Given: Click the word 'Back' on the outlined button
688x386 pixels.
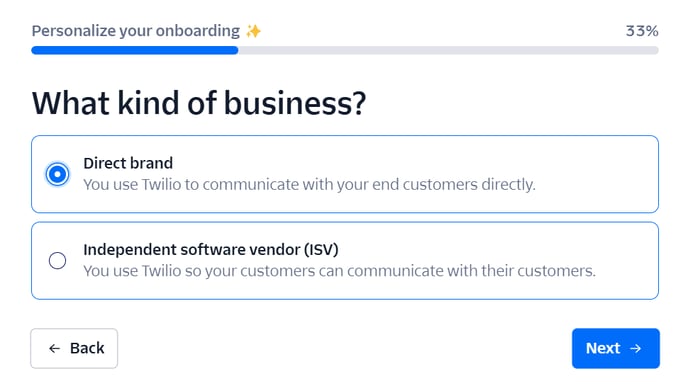Looking at the screenshot, I should [x=87, y=348].
